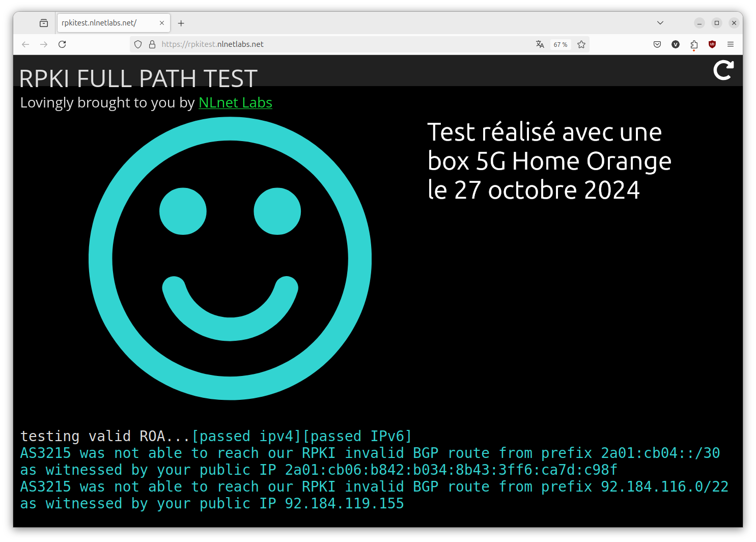Open a new tab with plus button
Image resolution: width=756 pixels, height=542 pixels.
coord(181,23)
